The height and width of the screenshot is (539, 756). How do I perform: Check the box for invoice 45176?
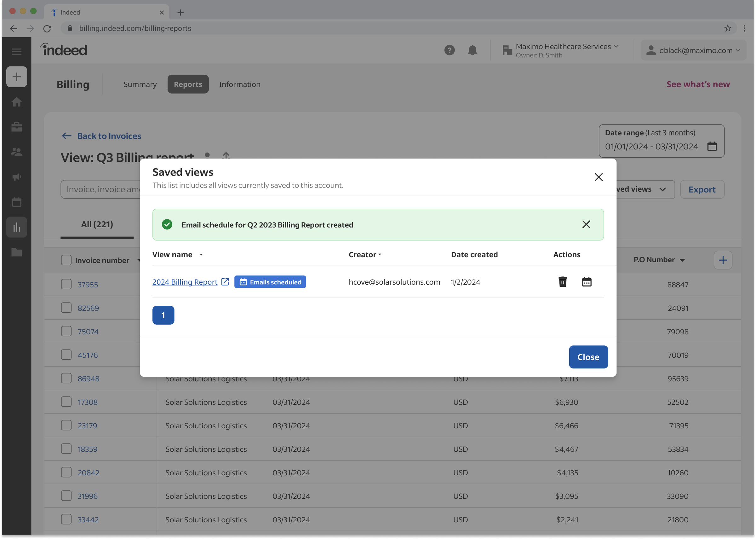pos(66,355)
